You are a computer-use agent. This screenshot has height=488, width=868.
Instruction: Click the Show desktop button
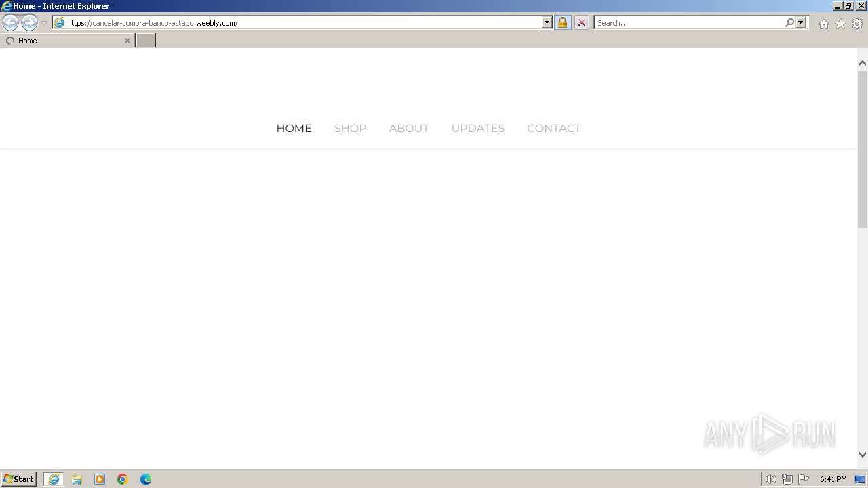click(x=861, y=479)
